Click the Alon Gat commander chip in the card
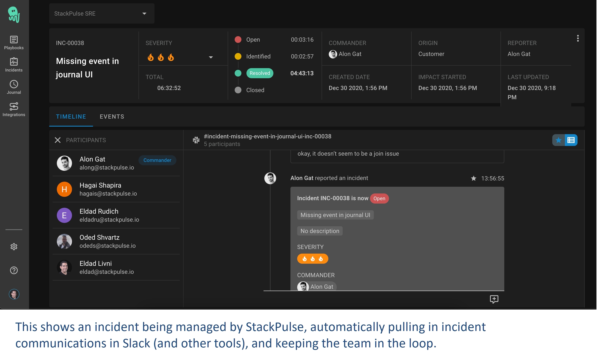This screenshot has width=599, height=364. pyautogui.click(x=317, y=287)
